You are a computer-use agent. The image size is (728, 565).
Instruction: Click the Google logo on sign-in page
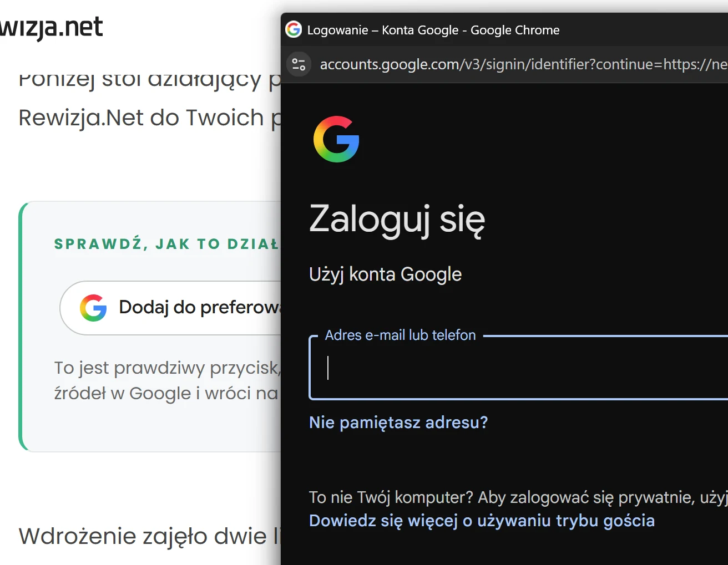[336, 139]
